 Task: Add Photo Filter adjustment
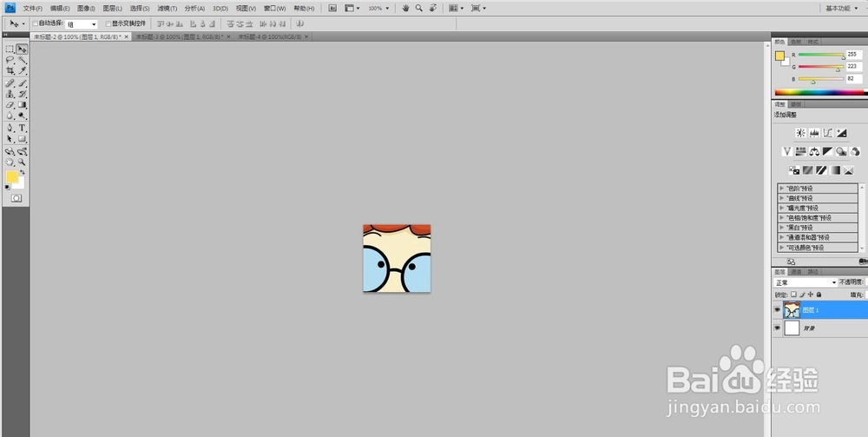[x=841, y=151]
